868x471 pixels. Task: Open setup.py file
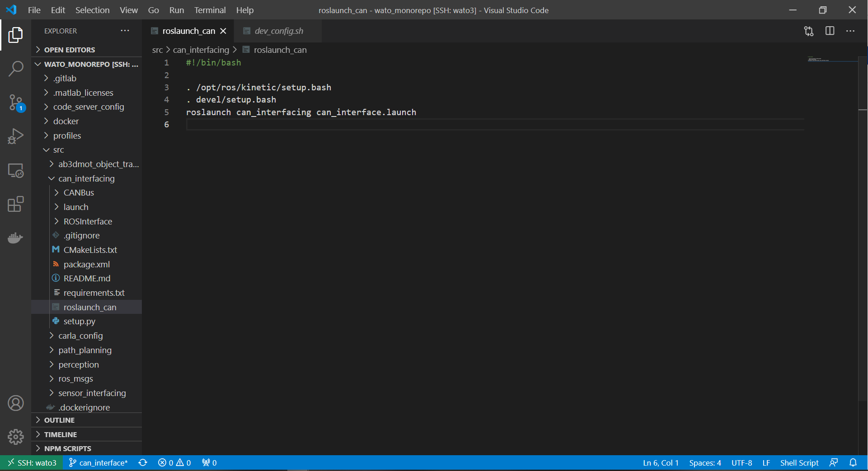click(x=86, y=321)
